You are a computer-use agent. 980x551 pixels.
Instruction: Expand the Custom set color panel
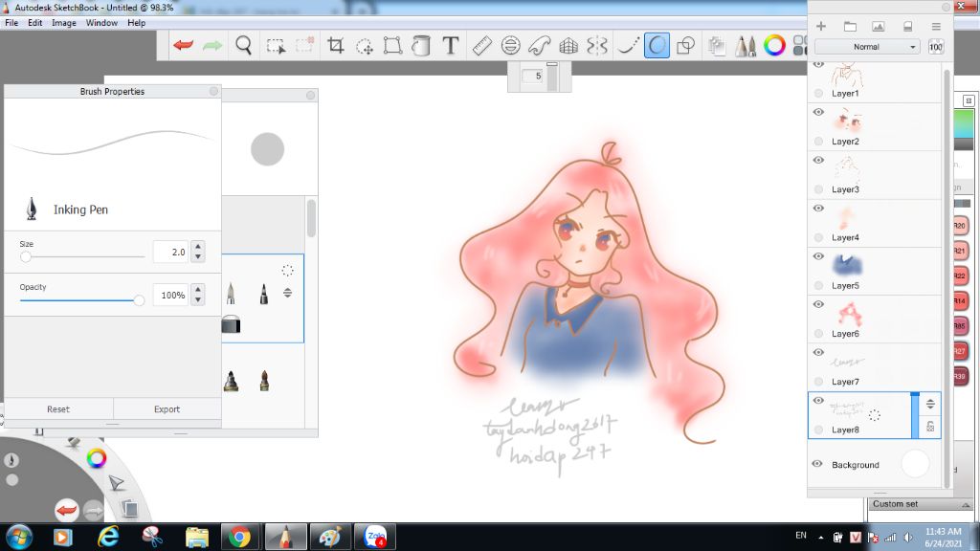966,504
